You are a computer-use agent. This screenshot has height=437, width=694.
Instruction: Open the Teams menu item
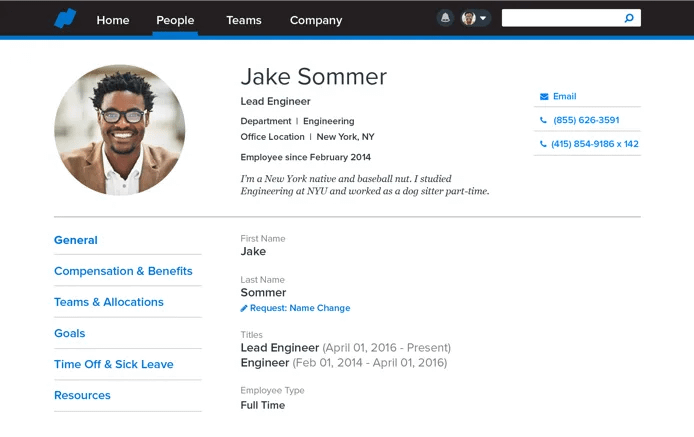tap(243, 20)
